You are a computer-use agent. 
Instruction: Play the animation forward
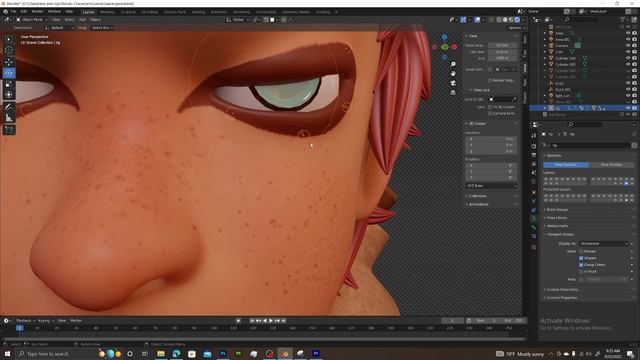pyautogui.click(x=271, y=321)
